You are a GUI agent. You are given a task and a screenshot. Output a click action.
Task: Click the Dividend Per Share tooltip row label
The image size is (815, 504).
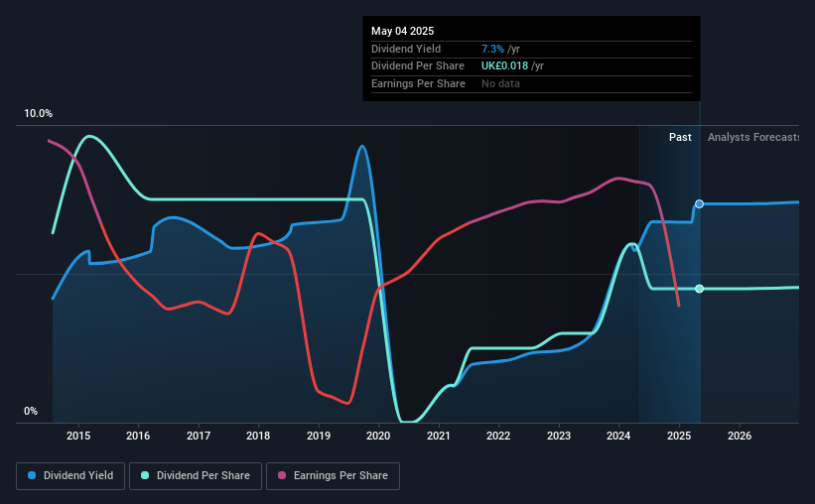418,66
